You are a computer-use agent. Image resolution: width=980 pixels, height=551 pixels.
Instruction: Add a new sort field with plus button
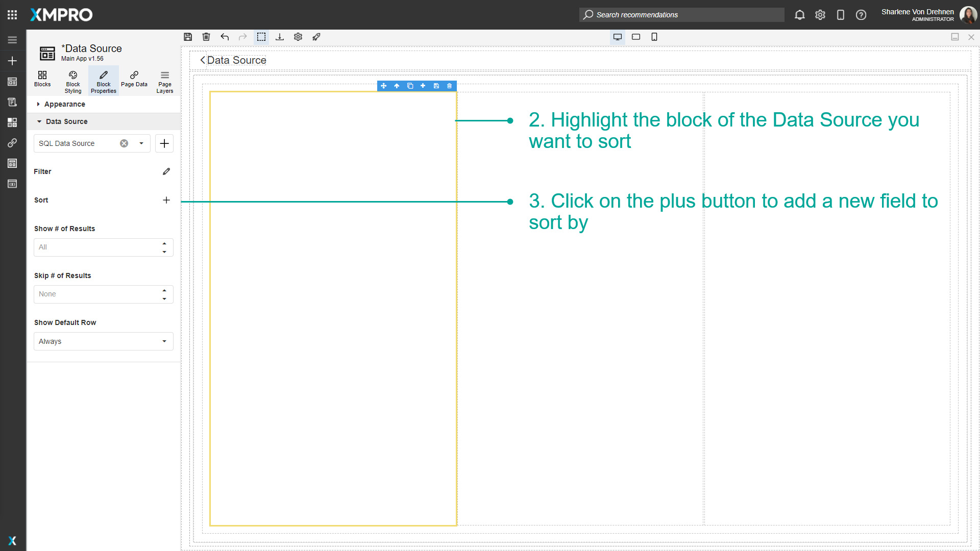[x=166, y=200]
